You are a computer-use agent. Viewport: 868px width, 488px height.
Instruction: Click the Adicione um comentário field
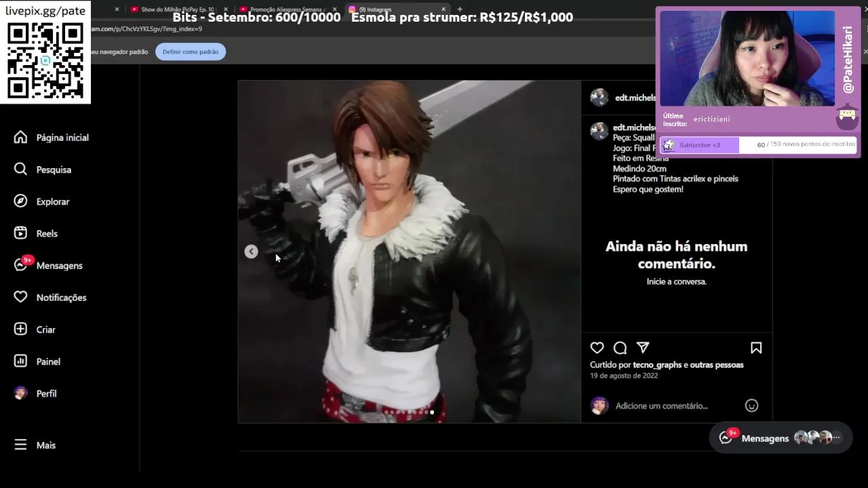[661, 406]
